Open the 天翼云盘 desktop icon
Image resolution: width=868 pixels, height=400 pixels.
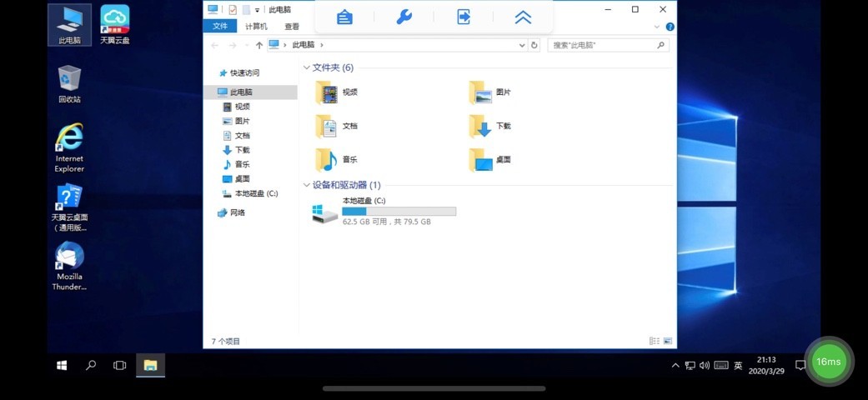[x=115, y=23]
